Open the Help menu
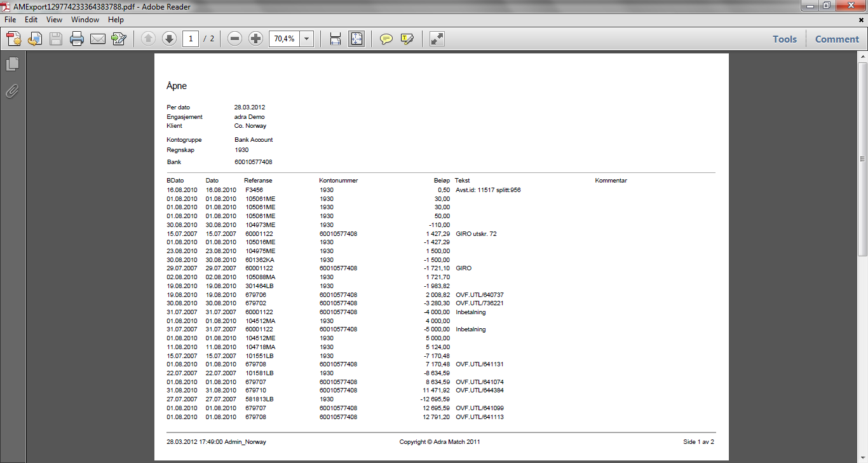 (116, 20)
